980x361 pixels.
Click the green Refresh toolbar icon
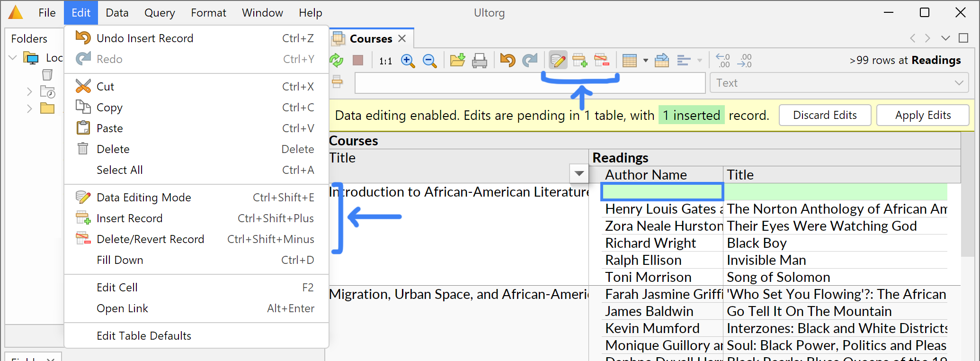(337, 60)
